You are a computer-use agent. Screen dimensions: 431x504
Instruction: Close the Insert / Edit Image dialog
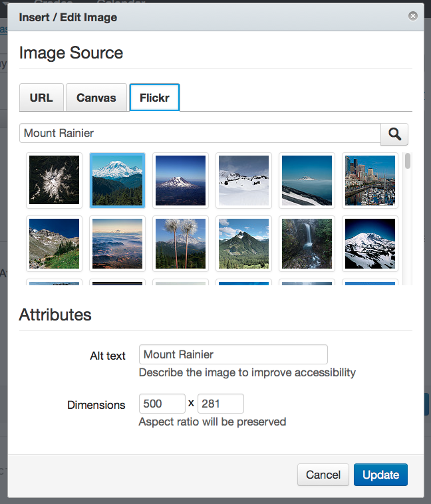[x=413, y=16]
